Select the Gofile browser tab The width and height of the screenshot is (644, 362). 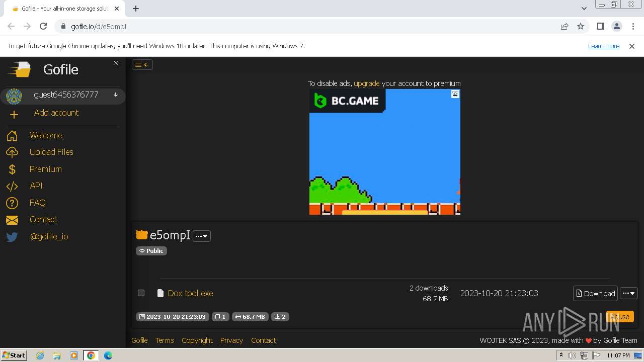coord(64,9)
